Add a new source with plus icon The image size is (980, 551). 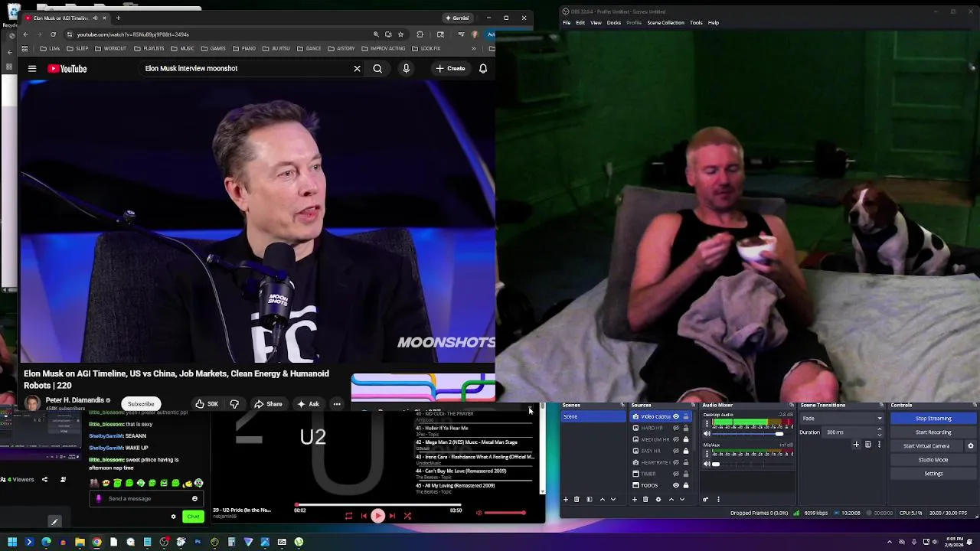[x=635, y=500]
